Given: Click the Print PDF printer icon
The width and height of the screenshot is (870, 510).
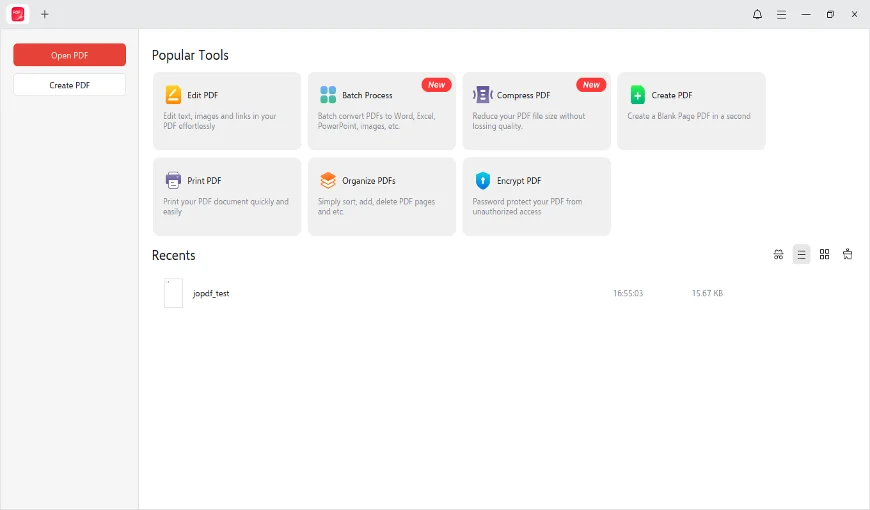Looking at the screenshot, I should click(x=173, y=180).
